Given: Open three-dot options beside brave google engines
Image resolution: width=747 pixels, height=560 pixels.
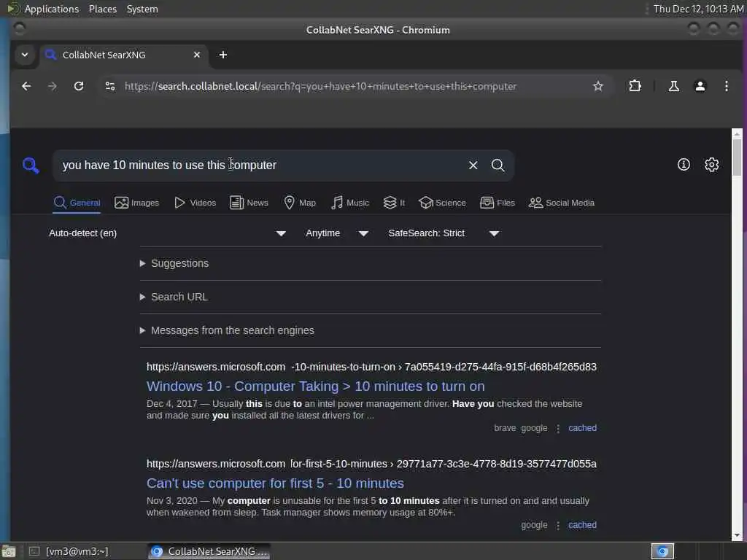Looking at the screenshot, I should tap(558, 429).
